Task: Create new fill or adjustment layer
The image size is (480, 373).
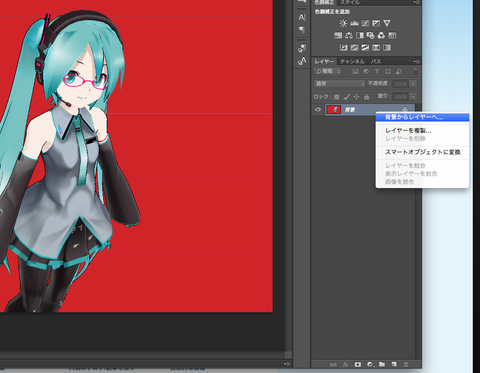Action: point(370,364)
